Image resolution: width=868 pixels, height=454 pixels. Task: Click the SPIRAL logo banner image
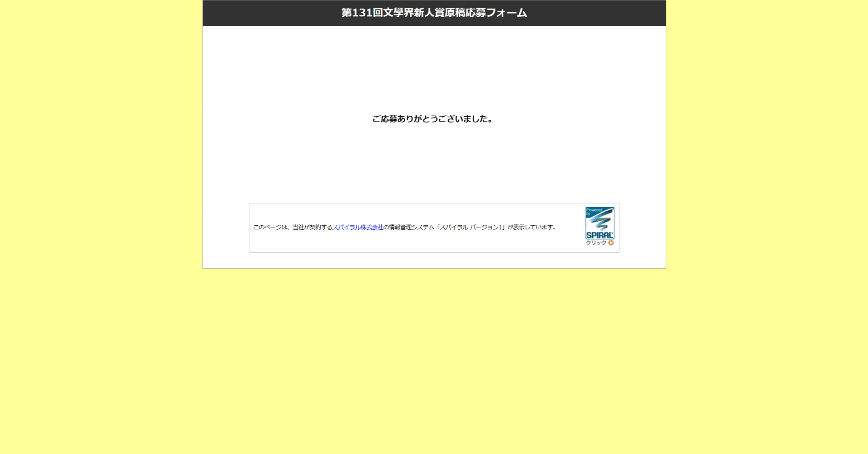pyautogui.click(x=599, y=227)
